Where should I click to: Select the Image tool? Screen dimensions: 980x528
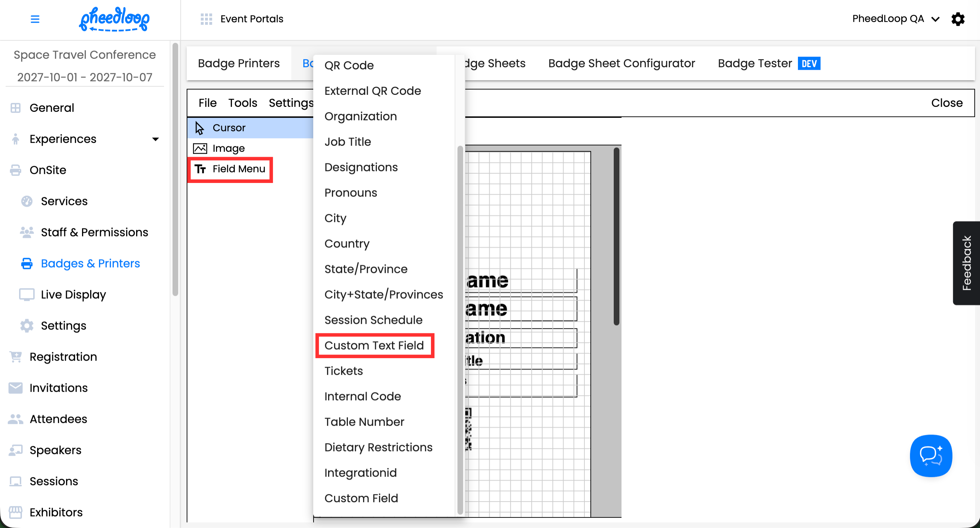[x=228, y=149]
